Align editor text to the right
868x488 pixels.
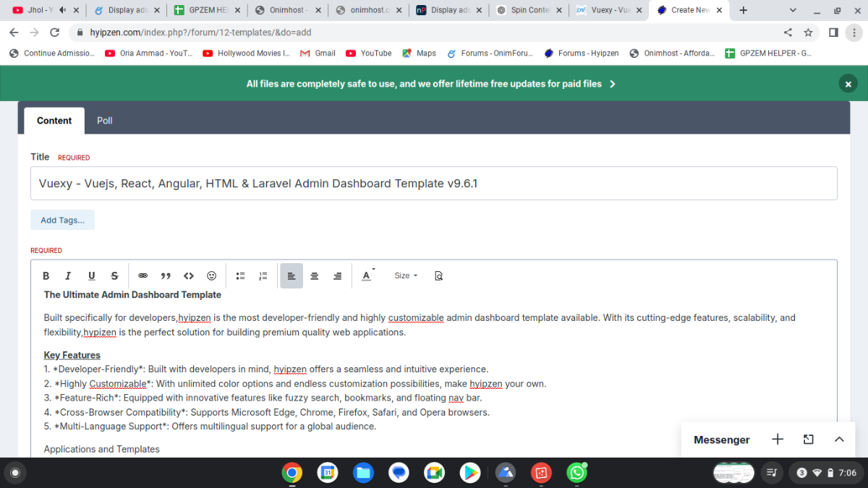pyautogui.click(x=337, y=275)
